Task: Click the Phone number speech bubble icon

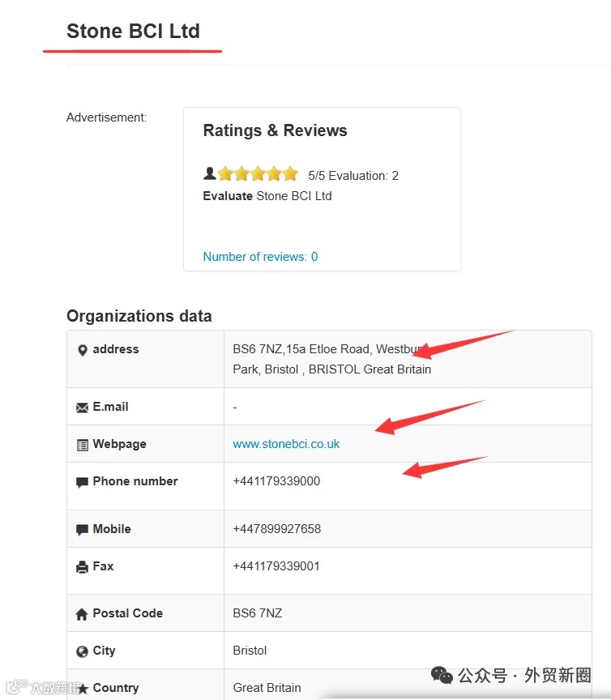Action: (x=82, y=482)
